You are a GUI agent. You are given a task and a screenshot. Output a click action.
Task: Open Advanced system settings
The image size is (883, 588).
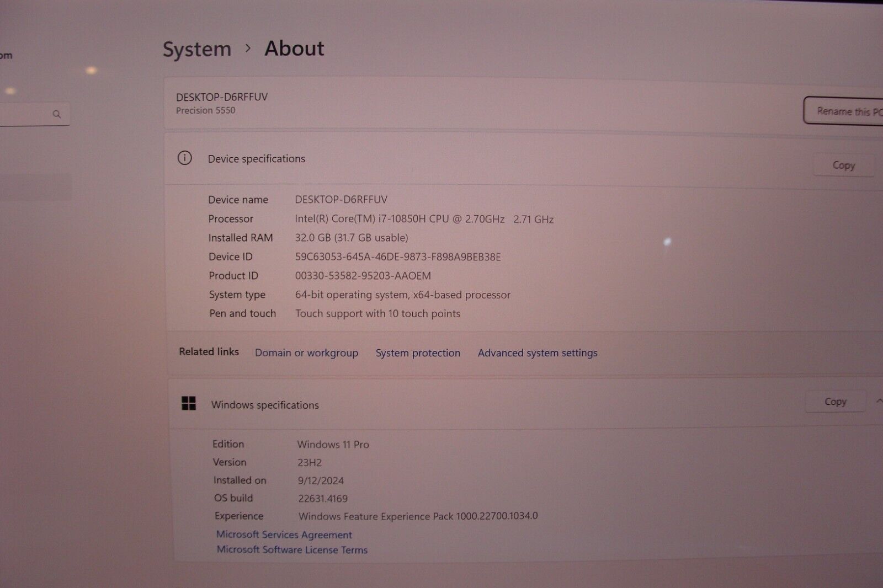(x=537, y=352)
